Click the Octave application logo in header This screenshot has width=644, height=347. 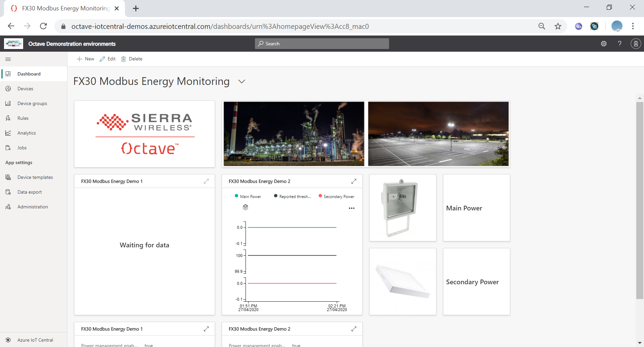pos(13,44)
